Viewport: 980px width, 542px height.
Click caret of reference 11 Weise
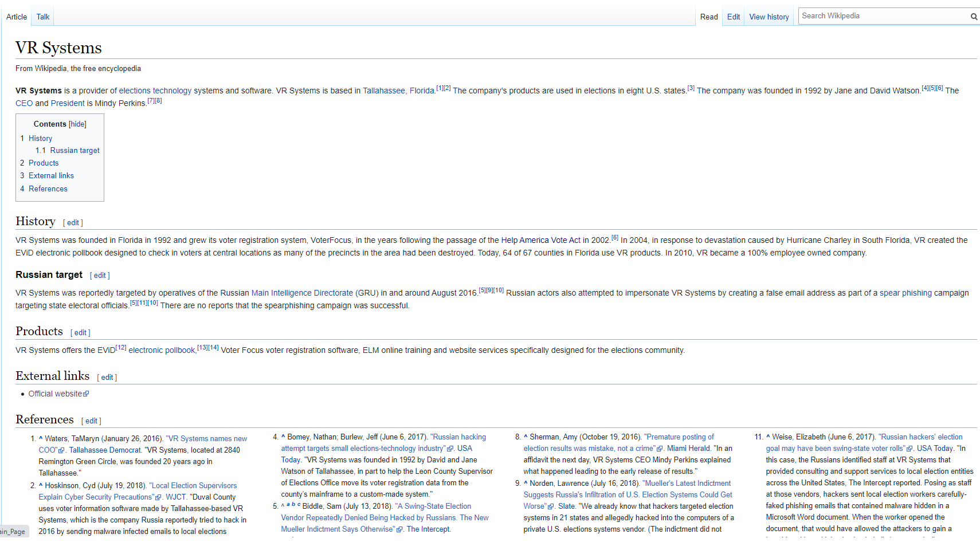point(768,437)
